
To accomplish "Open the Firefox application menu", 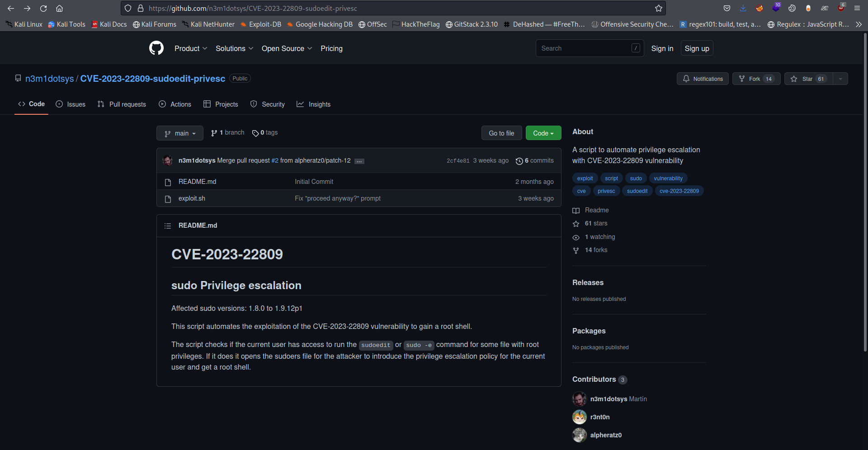I will click(857, 8).
